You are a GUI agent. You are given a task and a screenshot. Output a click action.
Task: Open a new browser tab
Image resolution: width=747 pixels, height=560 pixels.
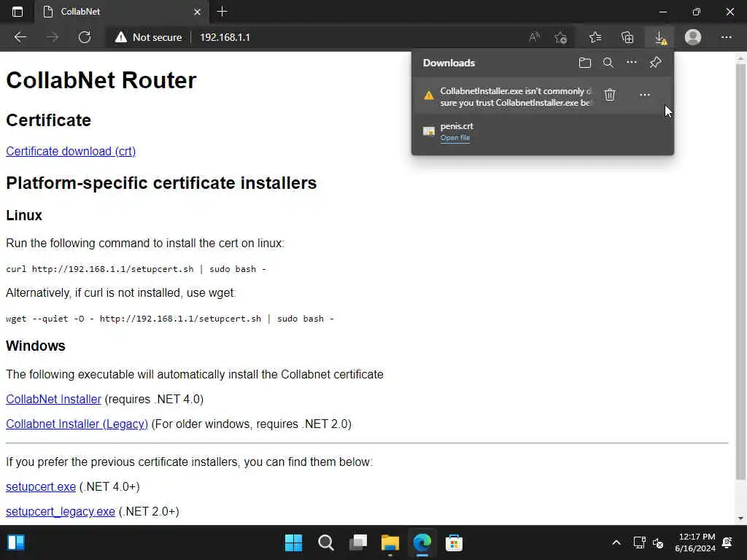point(222,12)
